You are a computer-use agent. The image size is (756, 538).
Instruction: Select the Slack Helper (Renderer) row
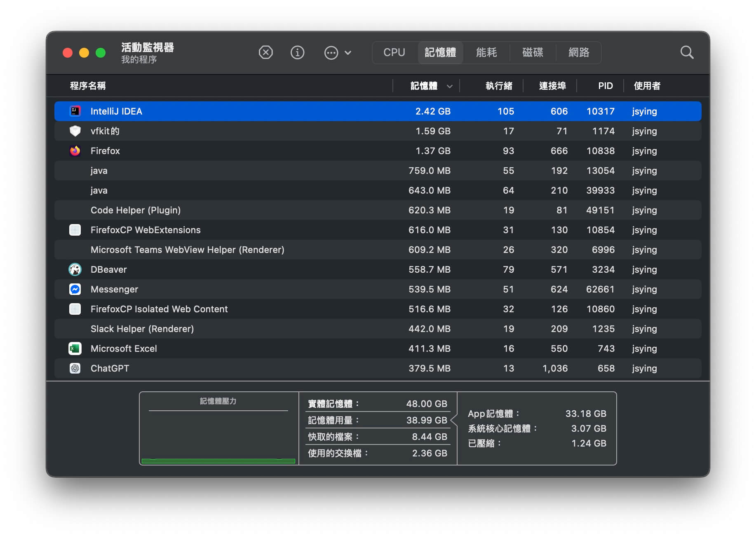click(x=378, y=329)
